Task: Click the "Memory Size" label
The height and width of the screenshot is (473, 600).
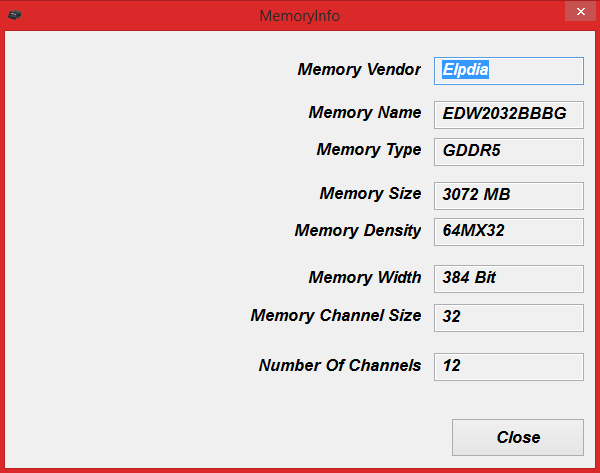Action: coord(370,194)
